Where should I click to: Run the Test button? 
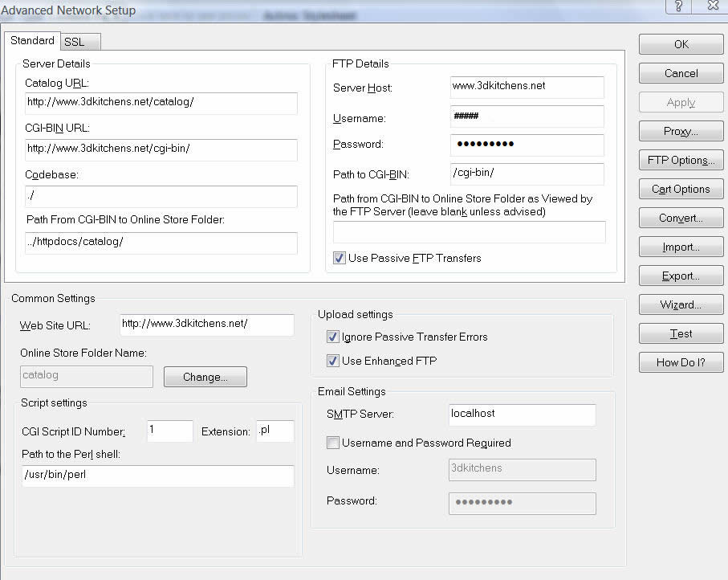point(681,333)
